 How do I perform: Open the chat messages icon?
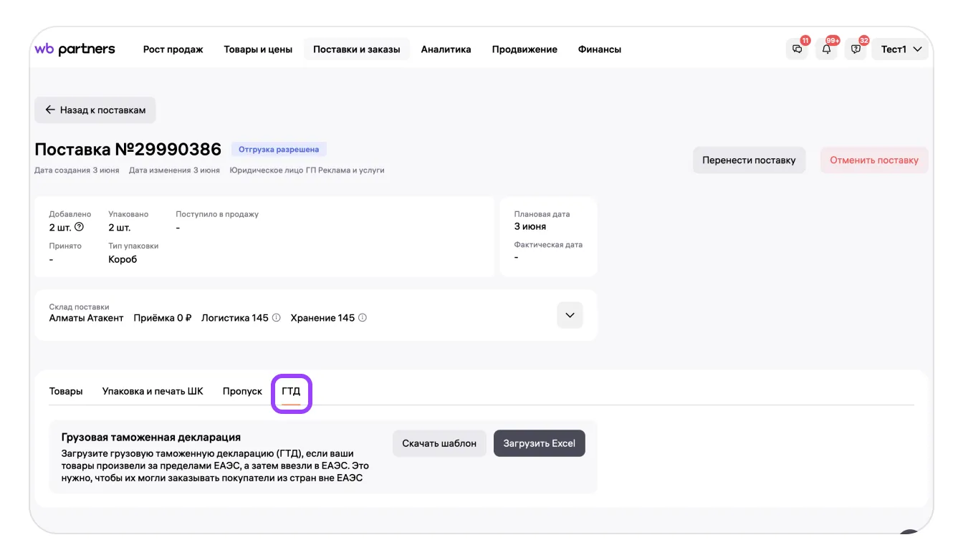(x=797, y=49)
